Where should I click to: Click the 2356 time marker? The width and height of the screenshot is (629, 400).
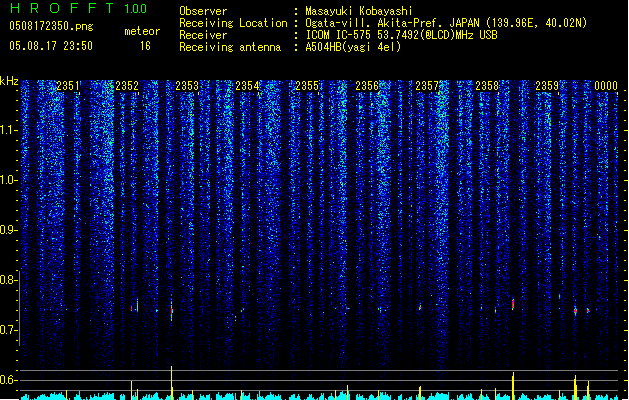tap(367, 86)
